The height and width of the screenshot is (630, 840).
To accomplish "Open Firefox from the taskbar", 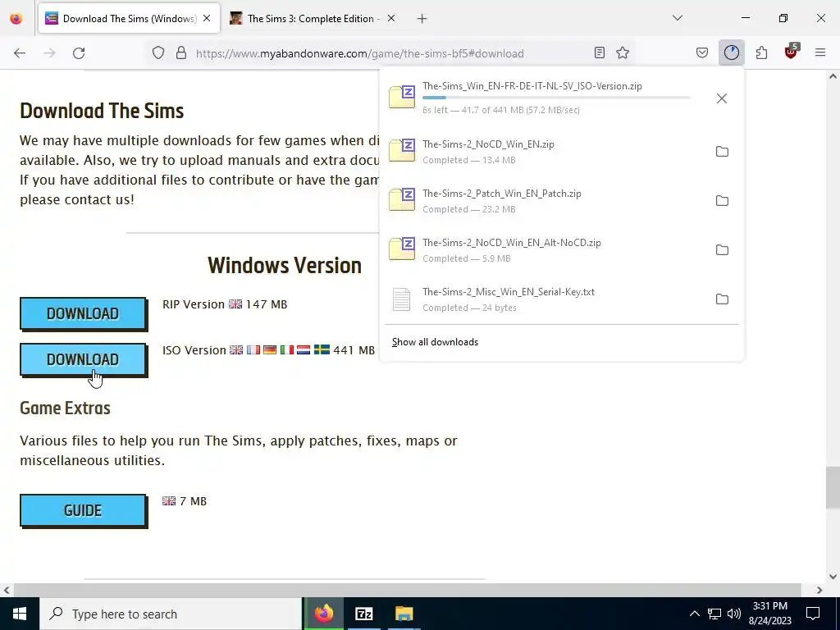I will pos(324,614).
